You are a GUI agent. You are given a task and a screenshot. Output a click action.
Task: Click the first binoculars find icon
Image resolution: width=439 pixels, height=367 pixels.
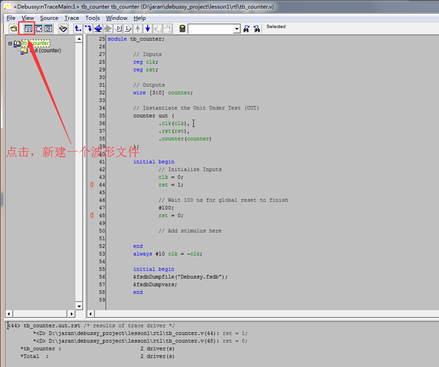coord(246,29)
